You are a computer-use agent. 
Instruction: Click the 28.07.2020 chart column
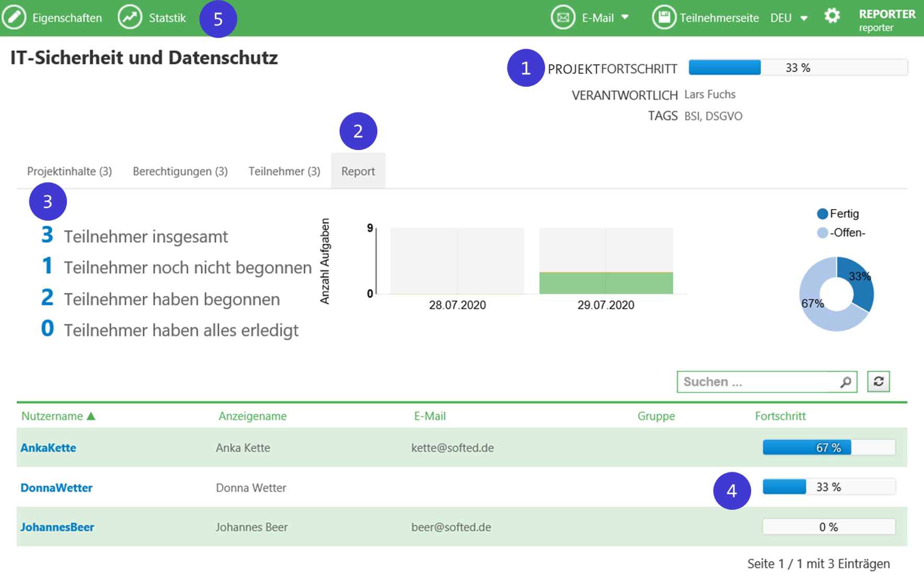pyautogui.click(x=457, y=261)
